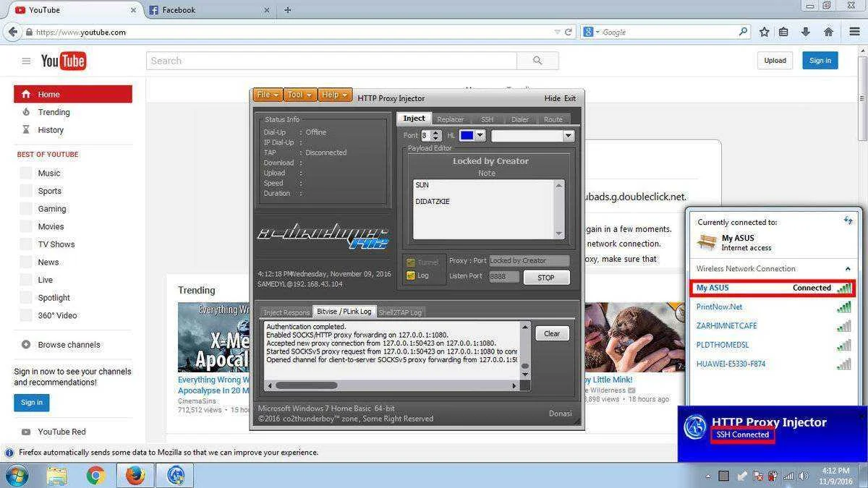Viewport: 868px width, 488px height.
Task: Open the Tool menu dropdown
Action: coord(299,95)
